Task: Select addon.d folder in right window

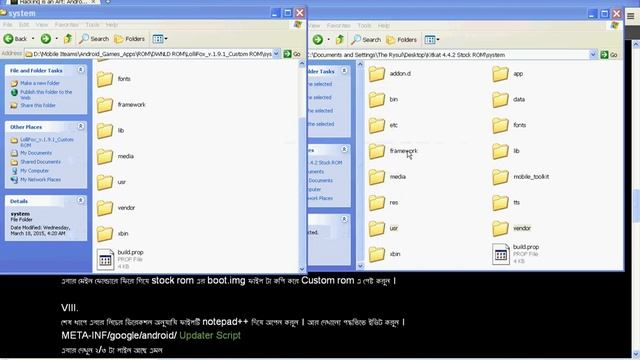Action: tap(390, 74)
